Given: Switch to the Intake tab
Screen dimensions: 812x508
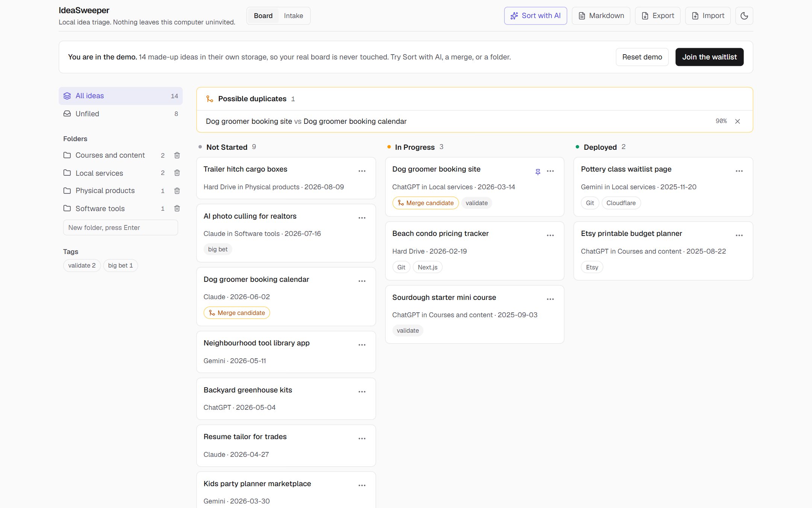Looking at the screenshot, I should pos(293,16).
